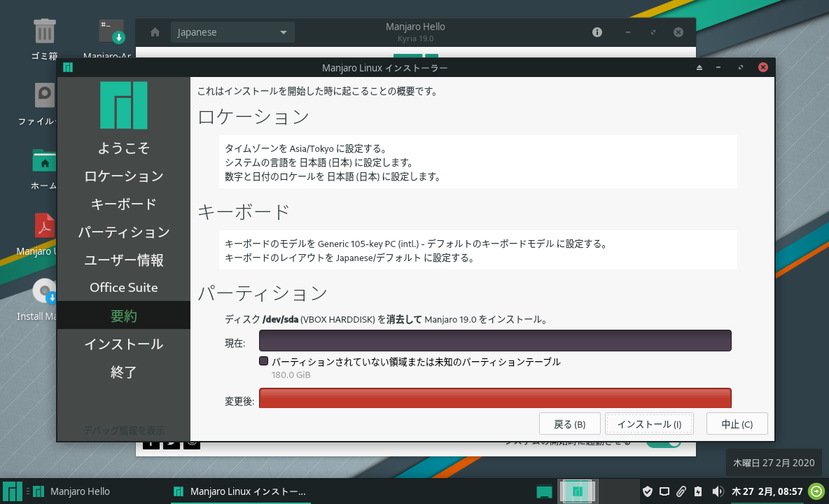Viewport: 829px width, 504px height.
Task: Open the Japanese language dropdown
Action: (x=232, y=32)
